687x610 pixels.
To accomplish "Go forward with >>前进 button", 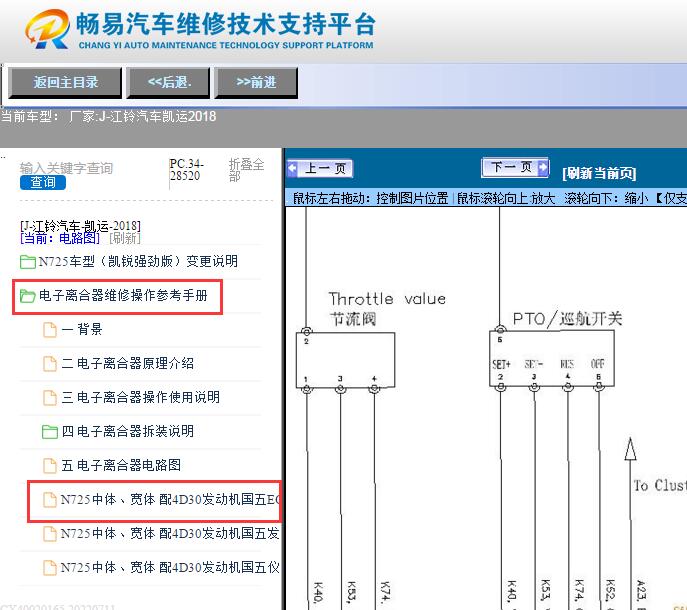I will click(x=256, y=82).
